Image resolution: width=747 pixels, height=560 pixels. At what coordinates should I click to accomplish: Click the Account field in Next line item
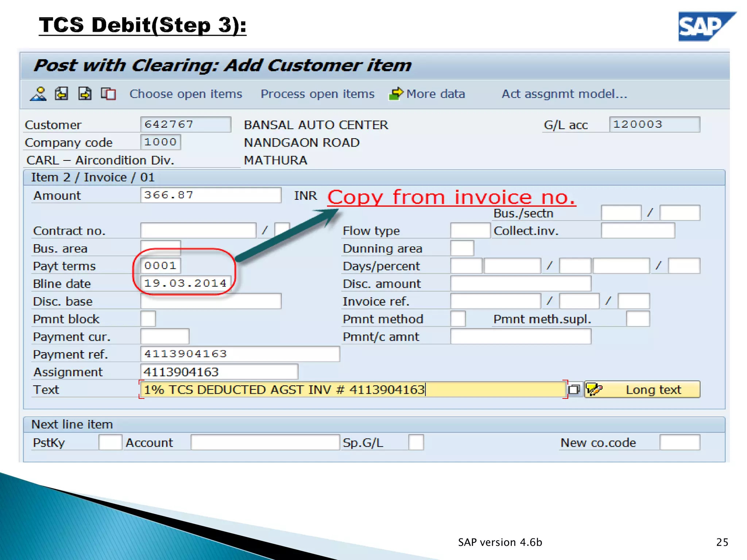265,442
